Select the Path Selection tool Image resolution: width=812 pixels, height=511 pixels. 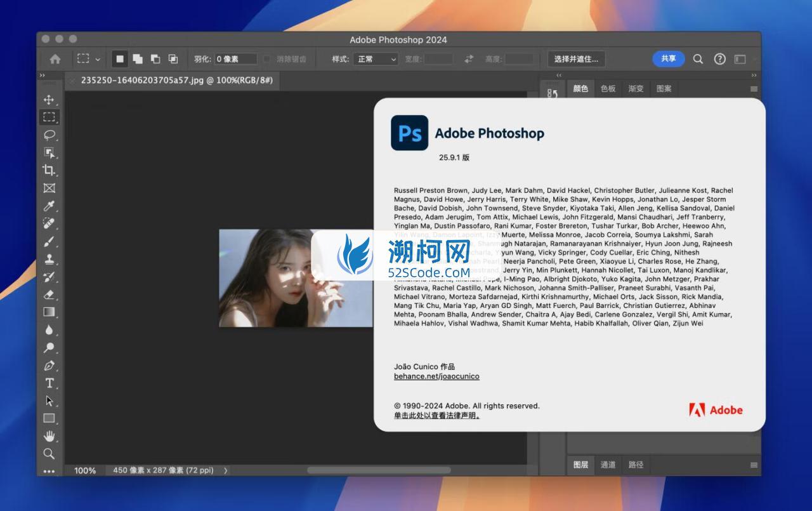[x=49, y=401]
